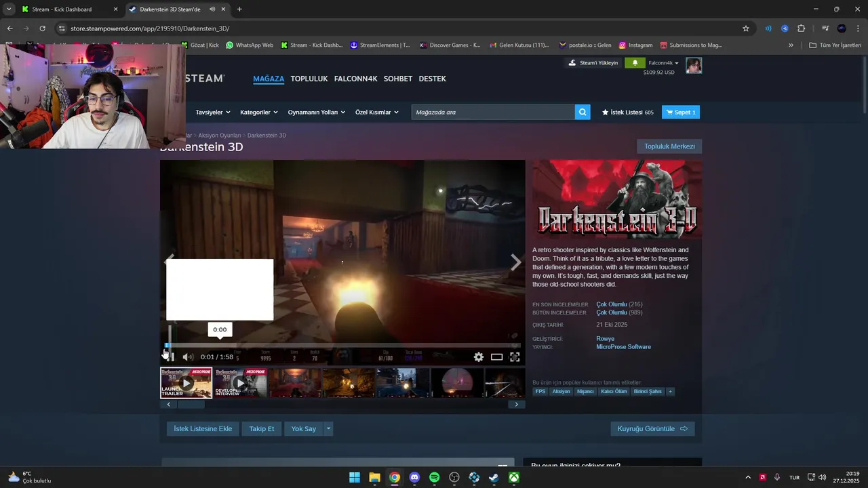Expand the Tavsiyeler dropdown
The width and height of the screenshot is (868, 488).
(212, 113)
